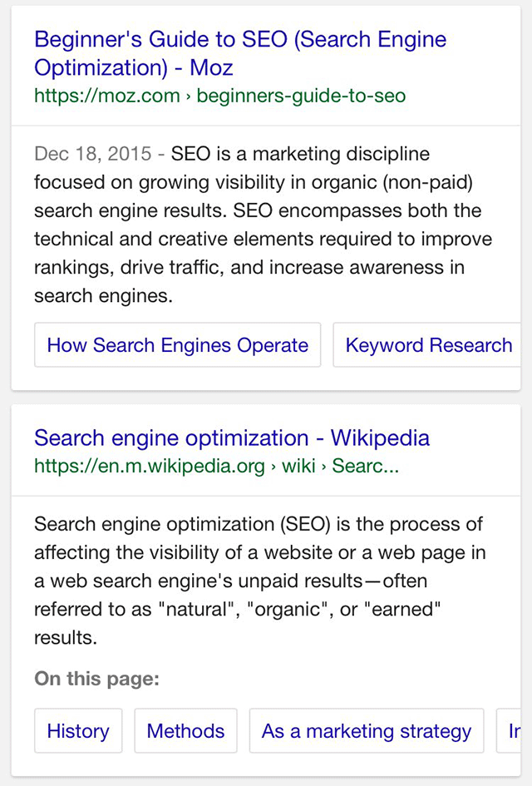Click the chevron before wiki in the Wikipedia URL
Screen dimensions: 532x786
click(x=273, y=466)
